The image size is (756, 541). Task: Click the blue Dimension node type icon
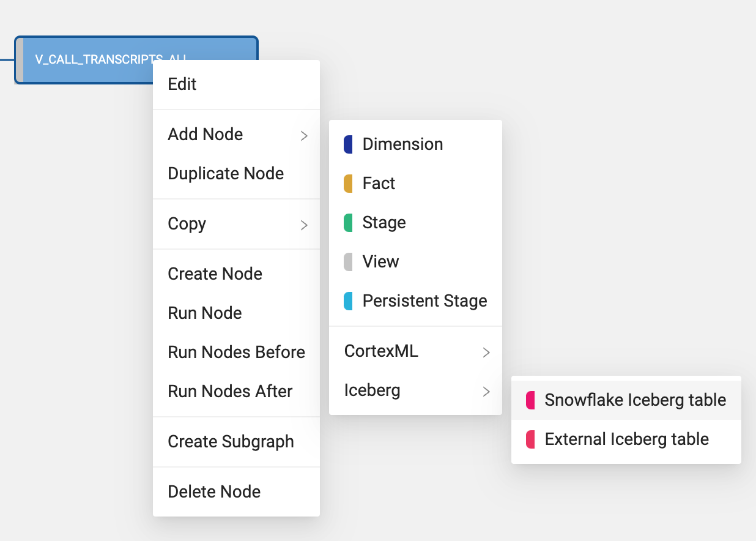point(348,144)
